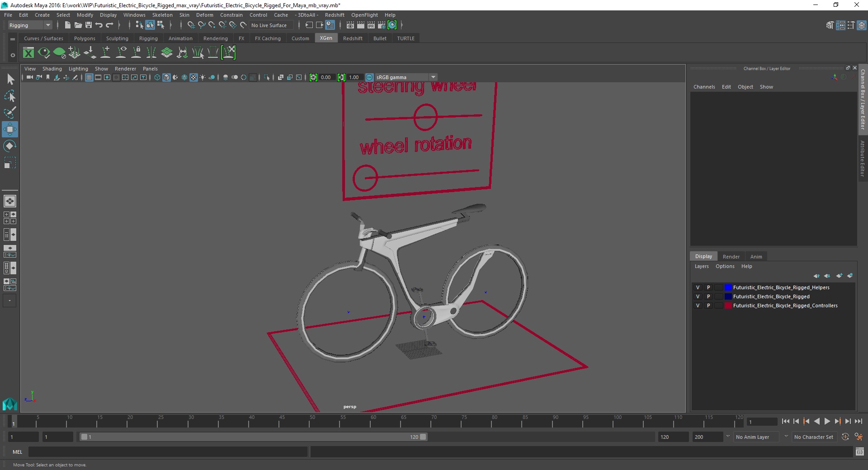Select the Rotate tool
Viewport: 868px width, 470px height.
pyautogui.click(x=10, y=146)
